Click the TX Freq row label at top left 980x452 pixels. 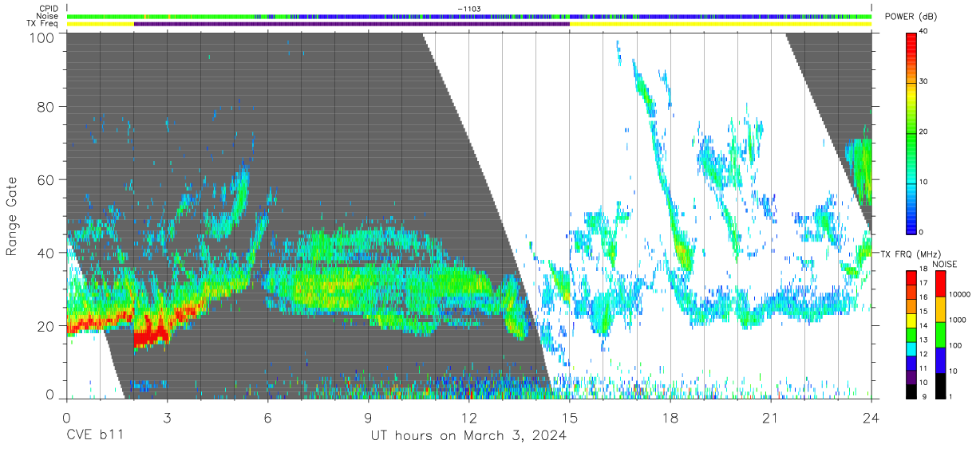pos(43,23)
